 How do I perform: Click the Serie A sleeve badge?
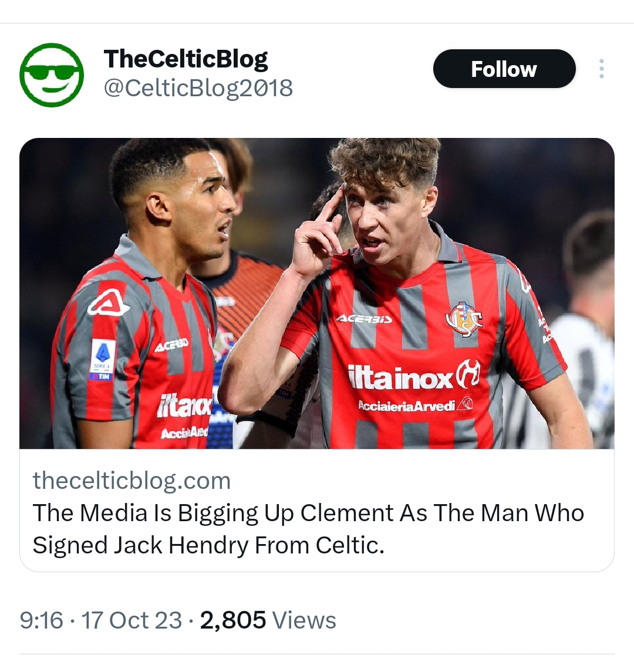point(102,359)
